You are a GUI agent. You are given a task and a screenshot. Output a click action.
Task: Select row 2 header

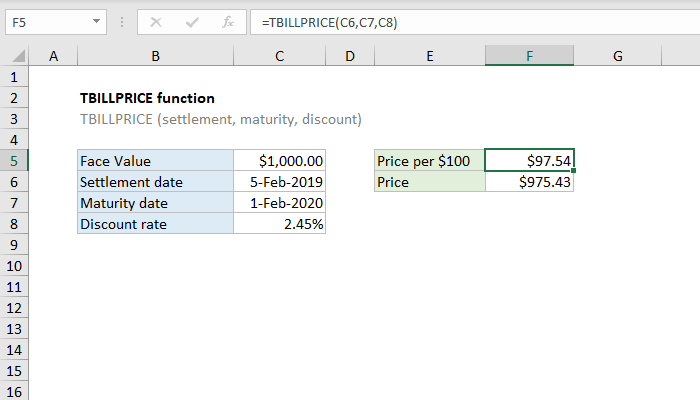pyautogui.click(x=14, y=98)
